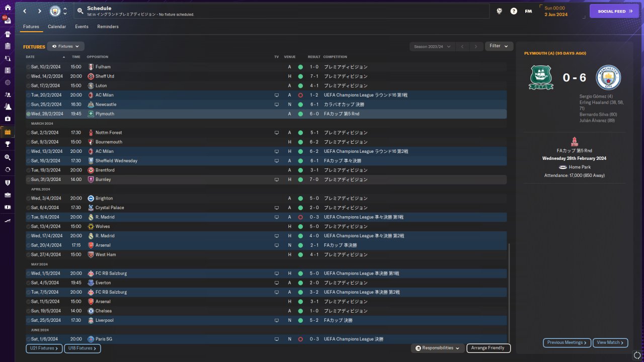Open the Squad shirt icon in the sidebar
The image size is (644, 362).
(8, 34)
